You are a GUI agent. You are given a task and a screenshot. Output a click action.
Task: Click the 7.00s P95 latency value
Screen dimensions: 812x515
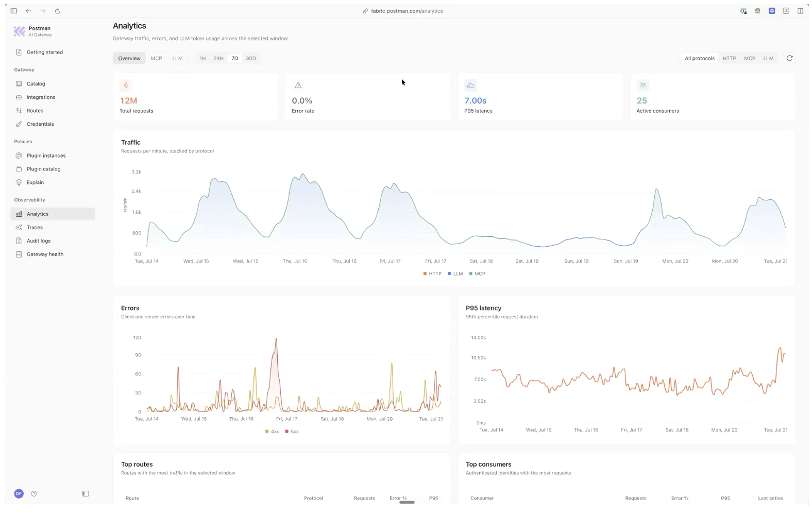tap(475, 100)
